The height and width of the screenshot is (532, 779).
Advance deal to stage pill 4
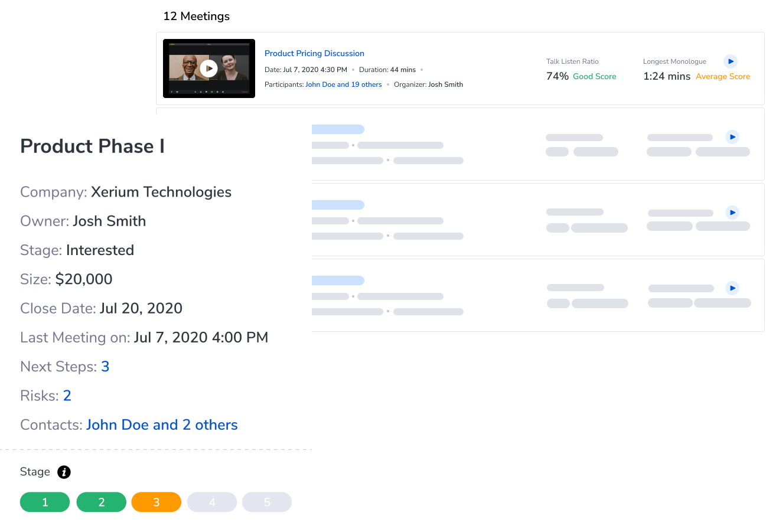pyautogui.click(x=211, y=502)
